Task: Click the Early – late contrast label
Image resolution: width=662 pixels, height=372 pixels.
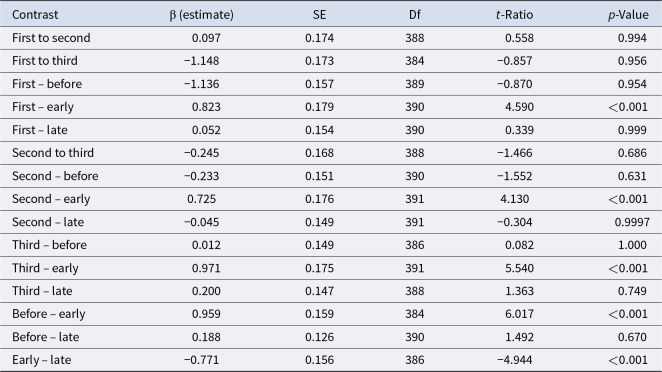Action: (42, 360)
